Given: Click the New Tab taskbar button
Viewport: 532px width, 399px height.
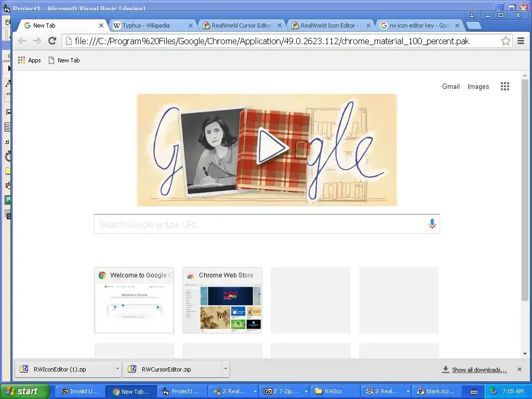Looking at the screenshot, I should click(131, 392).
